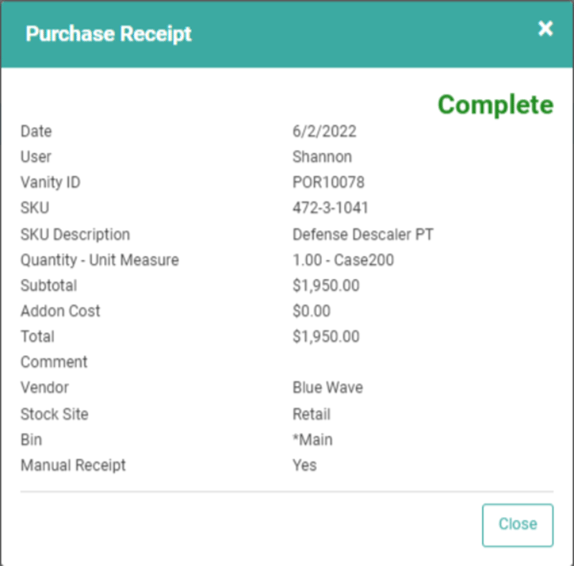Click the Addon Cost $0.00 value
Viewport: 574px width, 566px height.
(x=312, y=311)
